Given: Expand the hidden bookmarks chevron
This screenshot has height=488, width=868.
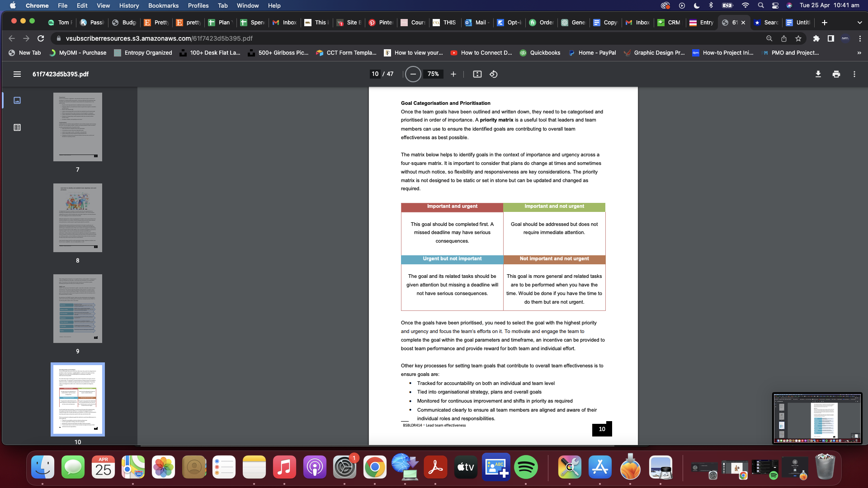Looking at the screenshot, I should 859,53.
